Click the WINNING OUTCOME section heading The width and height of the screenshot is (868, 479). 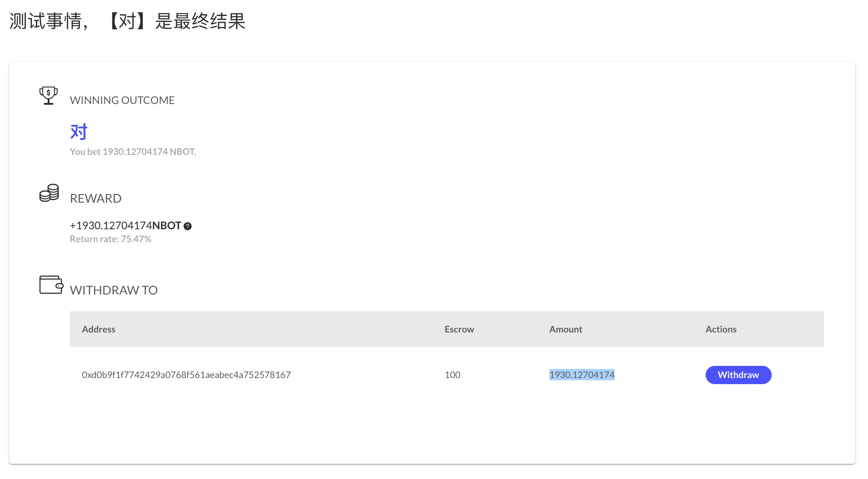[122, 100]
